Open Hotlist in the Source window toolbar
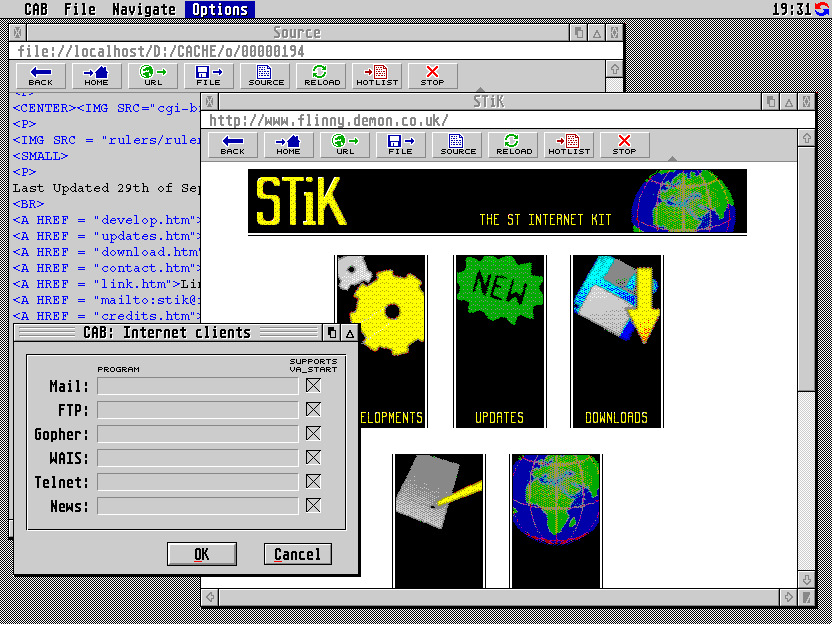The image size is (832, 624). (377, 76)
